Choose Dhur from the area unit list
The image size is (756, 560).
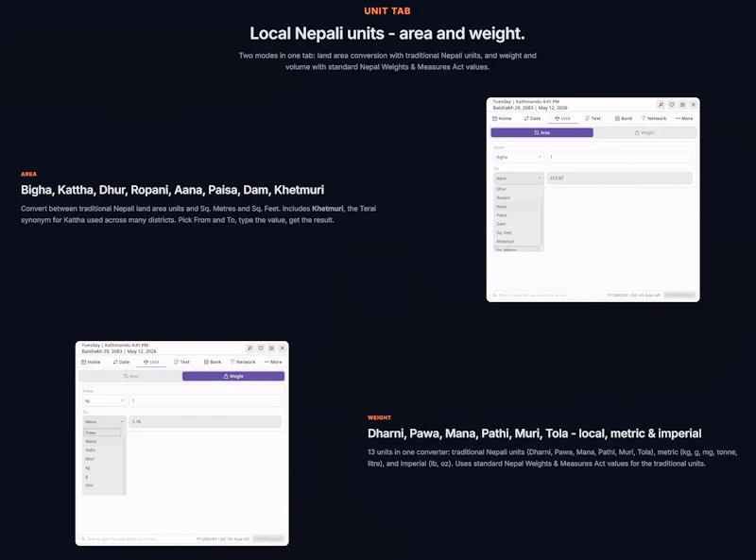517,189
